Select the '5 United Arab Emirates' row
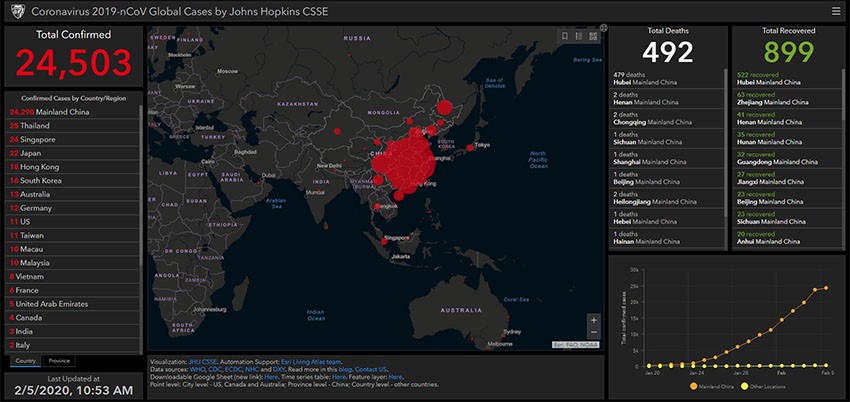 (x=73, y=304)
